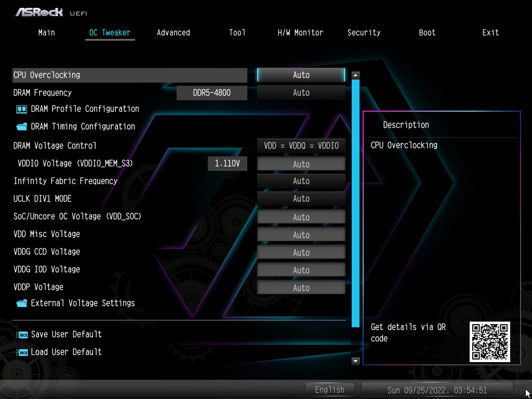Screen dimensions: 532x399
Task: Switch to the Advanced tab
Action: (174, 33)
